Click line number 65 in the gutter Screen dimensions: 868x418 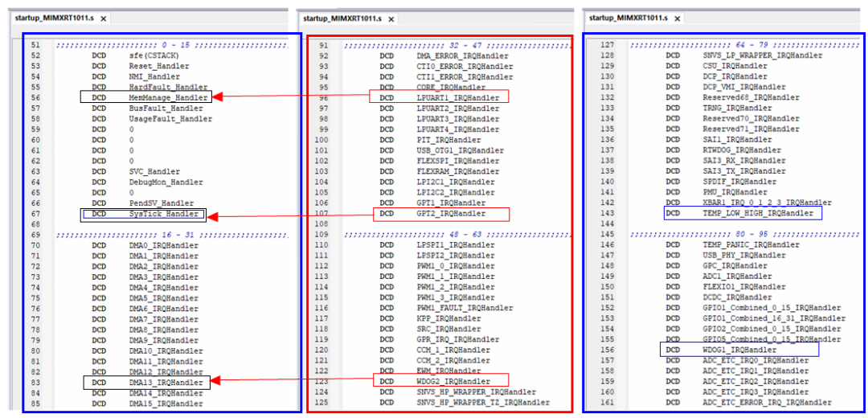(36, 193)
